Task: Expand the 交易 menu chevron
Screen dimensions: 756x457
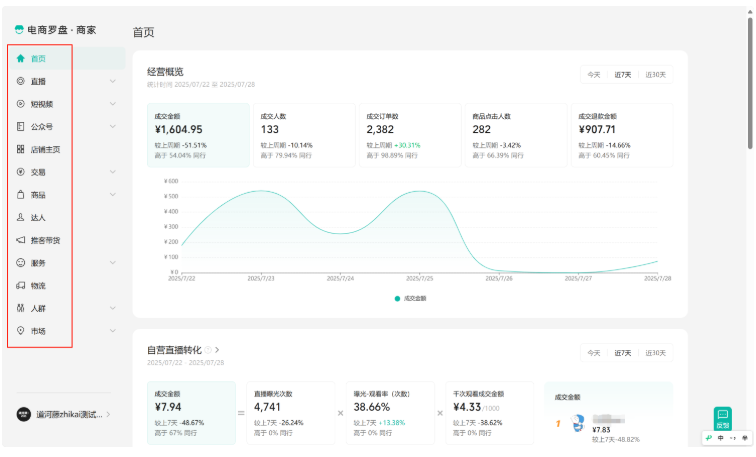Action: point(113,172)
